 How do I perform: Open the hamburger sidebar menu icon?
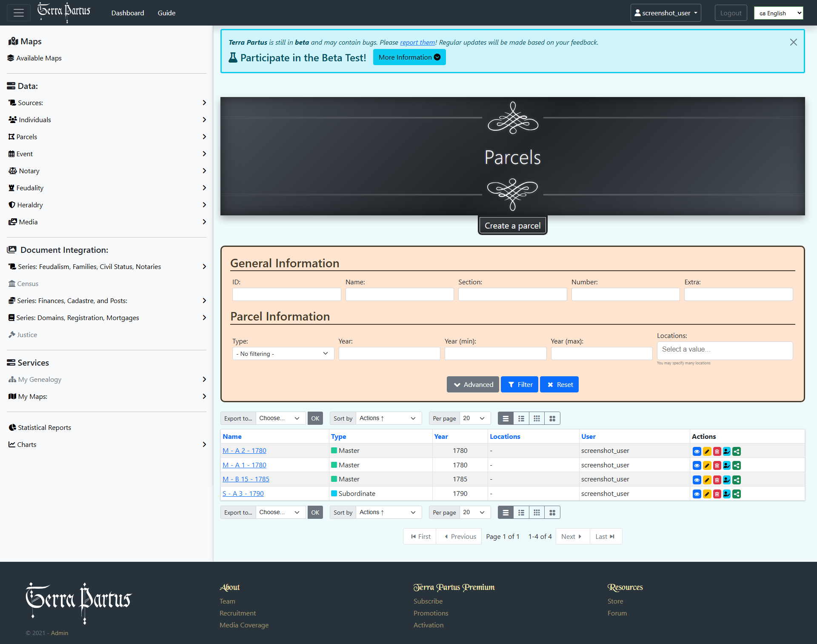click(x=18, y=13)
